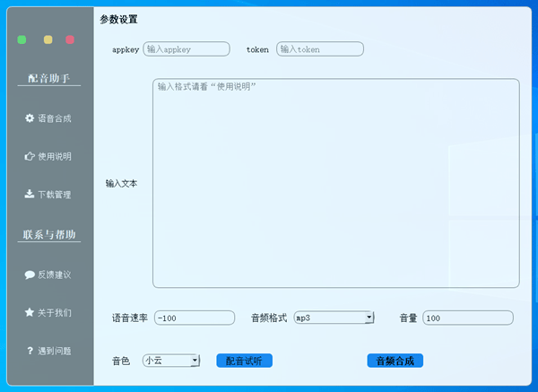The image size is (538, 392).
Task: Select 关于我们 in the sidebar
Action: point(48,313)
